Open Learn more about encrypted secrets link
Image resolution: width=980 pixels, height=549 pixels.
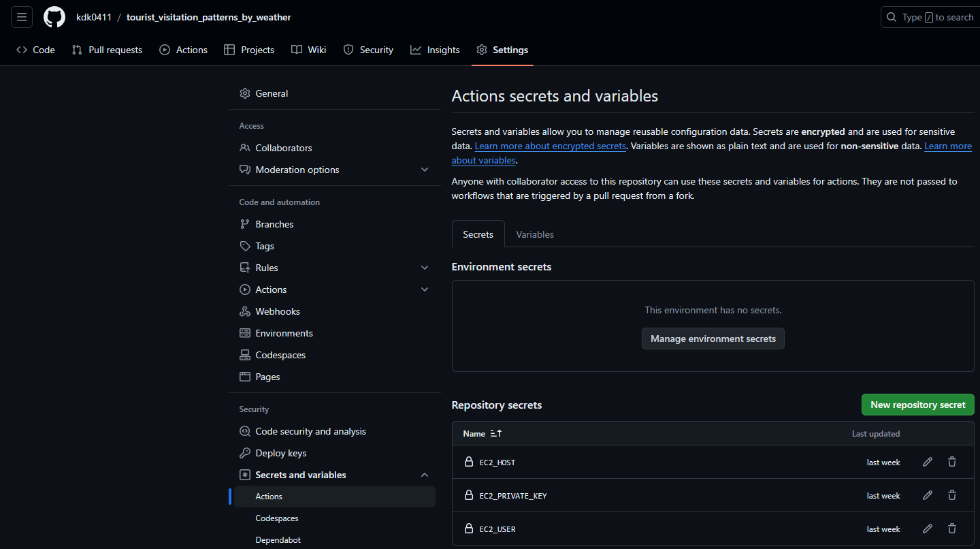[x=550, y=146]
